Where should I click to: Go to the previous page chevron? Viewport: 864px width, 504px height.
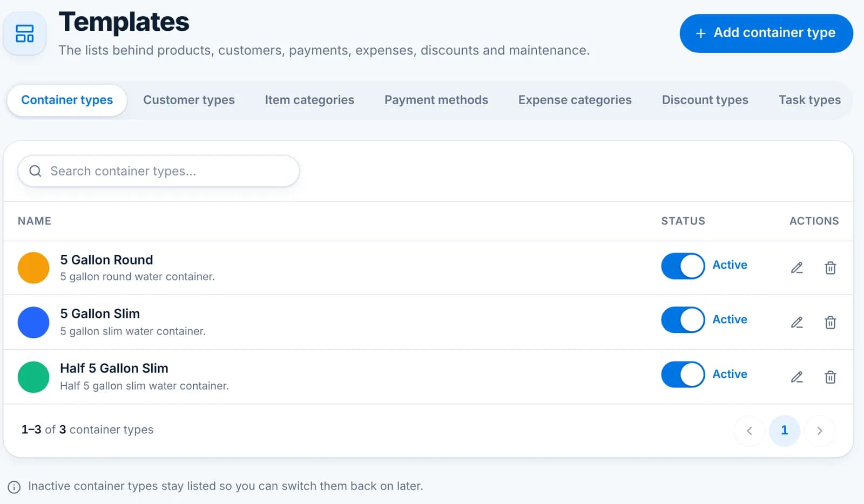click(x=749, y=431)
